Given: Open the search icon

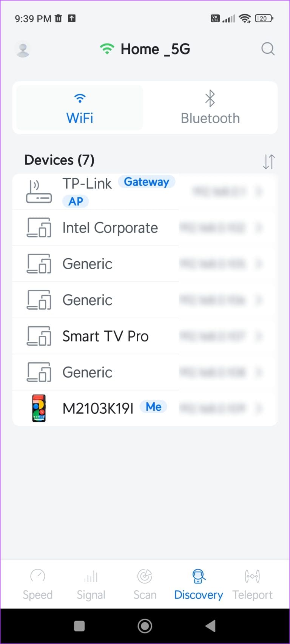Looking at the screenshot, I should tap(268, 49).
